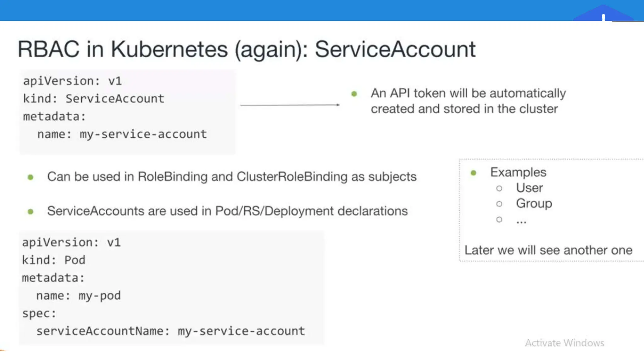Click the 'apiVersion: v1' line in the Pod code block
This screenshot has height=362, width=644.
click(71, 242)
